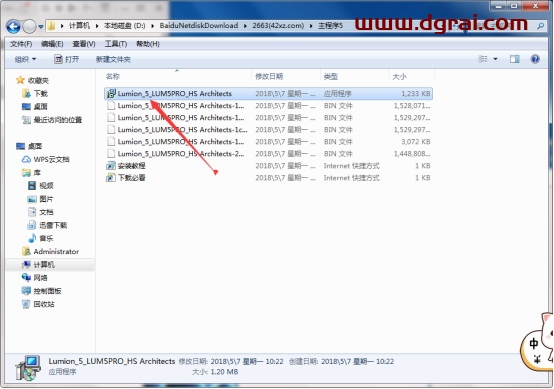Select the 桌面 root node in sidebar
The height and width of the screenshot is (389, 554).
click(x=29, y=146)
